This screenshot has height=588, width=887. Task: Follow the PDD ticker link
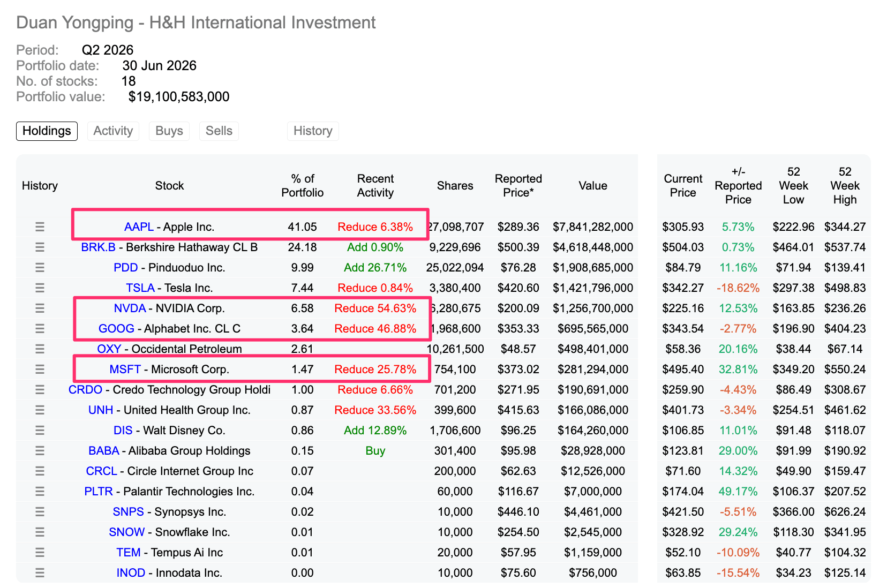pyautogui.click(x=126, y=268)
